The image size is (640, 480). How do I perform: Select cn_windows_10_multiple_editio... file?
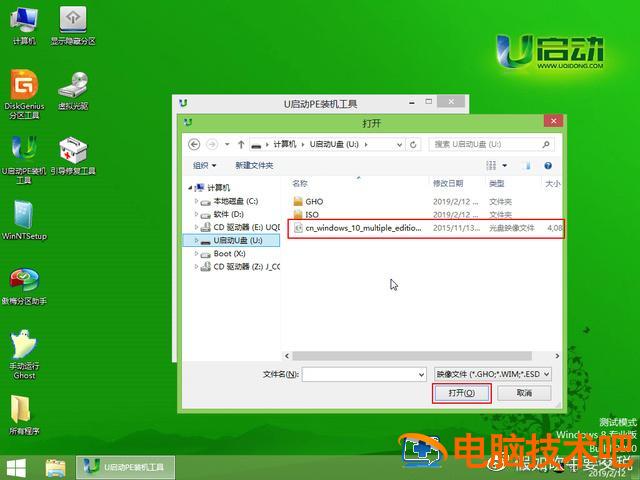(x=426, y=228)
